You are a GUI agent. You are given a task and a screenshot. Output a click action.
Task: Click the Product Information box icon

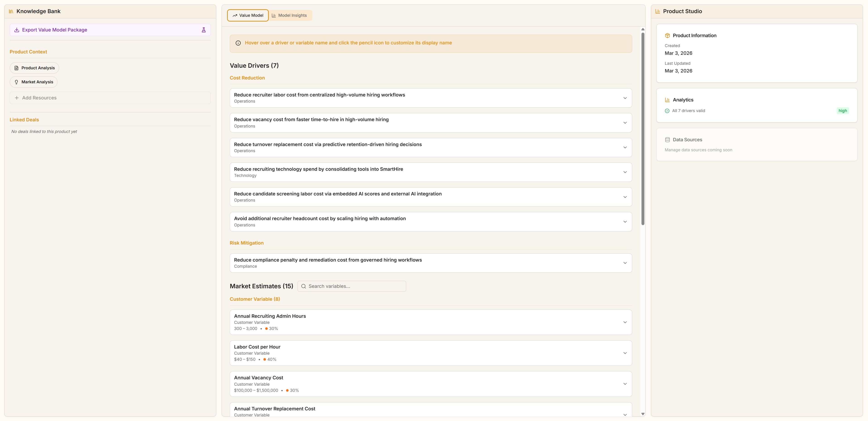[x=667, y=36]
